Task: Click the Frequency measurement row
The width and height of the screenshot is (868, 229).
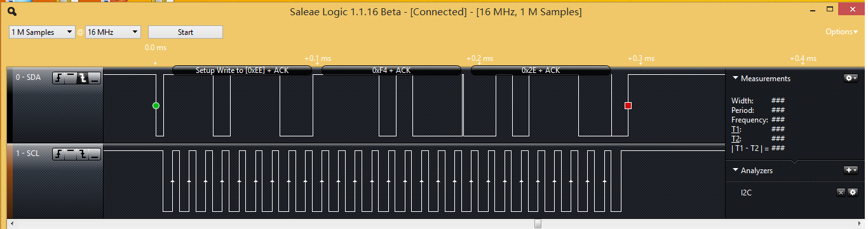Action: coord(758,119)
